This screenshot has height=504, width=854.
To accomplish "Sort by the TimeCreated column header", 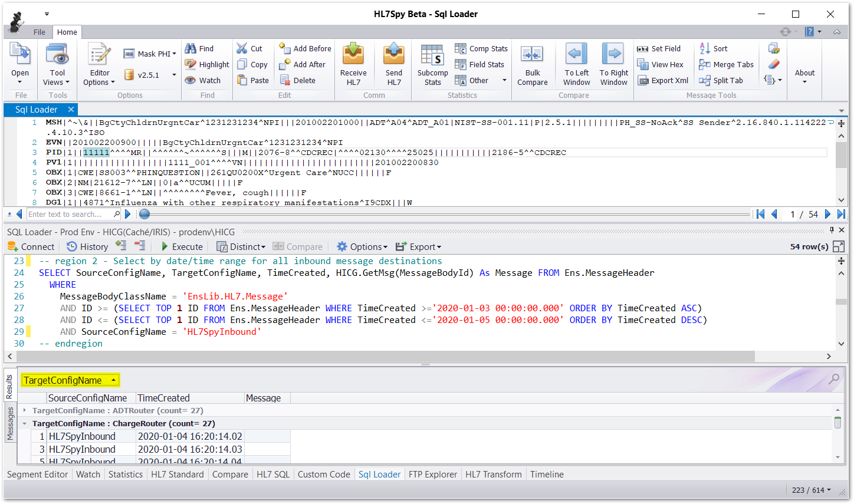I will (190, 398).
